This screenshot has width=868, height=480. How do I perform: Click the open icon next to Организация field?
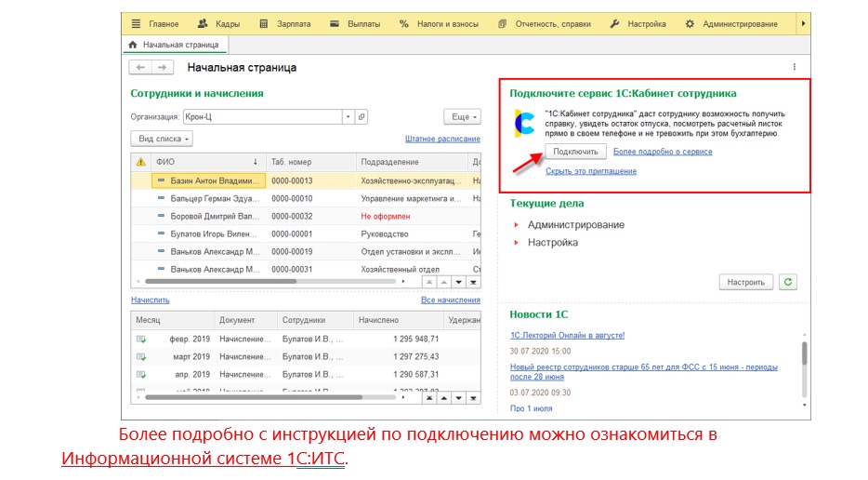pyautogui.click(x=362, y=117)
